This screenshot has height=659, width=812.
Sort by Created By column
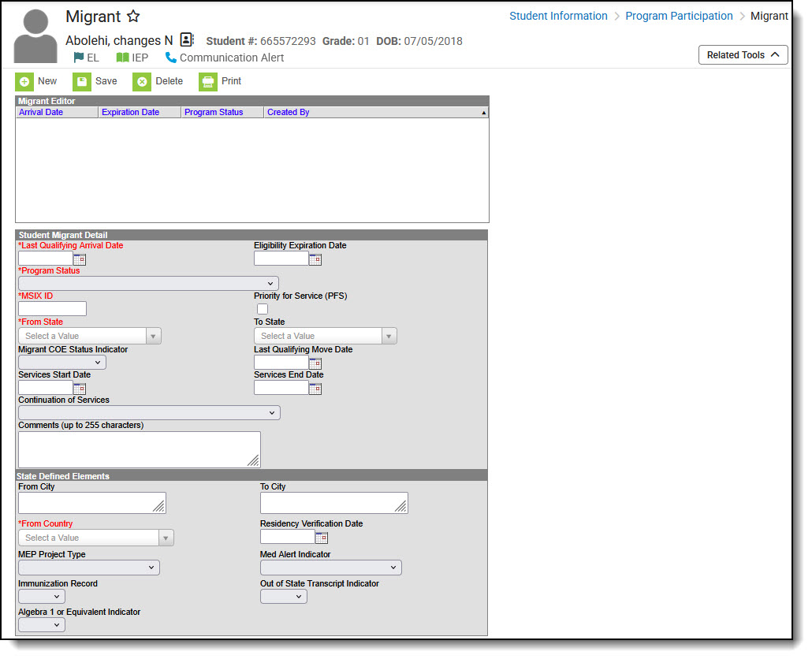(x=289, y=113)
